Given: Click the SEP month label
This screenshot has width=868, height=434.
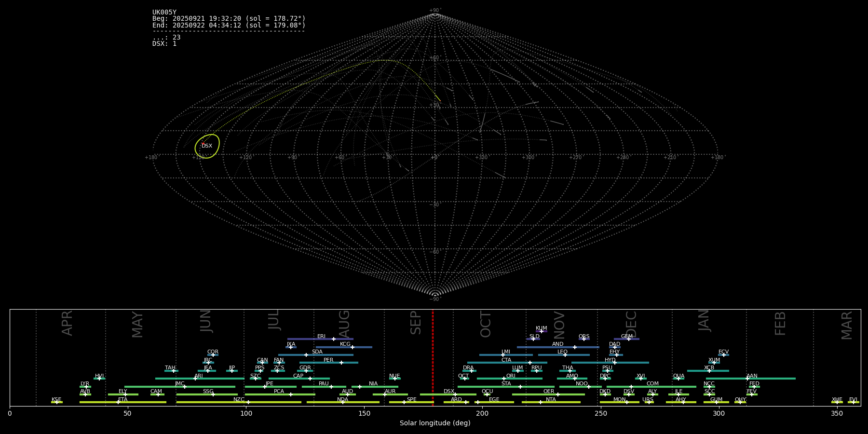Looking at the screenshot, I should coord(416,323).
